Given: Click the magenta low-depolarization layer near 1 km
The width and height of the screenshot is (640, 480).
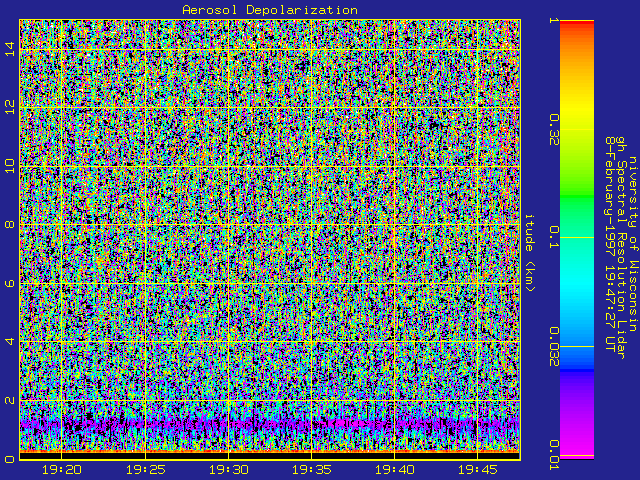Looking at the screenshot, I should (269, 424).
